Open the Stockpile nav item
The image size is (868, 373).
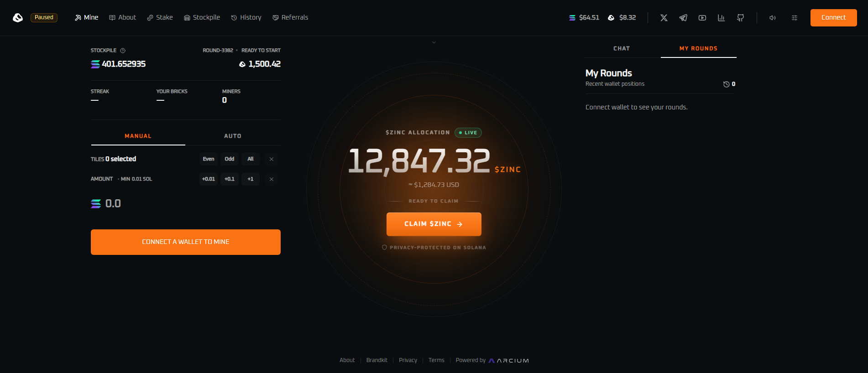click(x=202, y=17)
